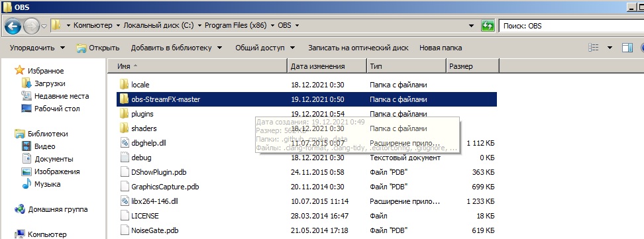
Task: Click obs-StreamFX-master folder icon
Action: point(124,99)
